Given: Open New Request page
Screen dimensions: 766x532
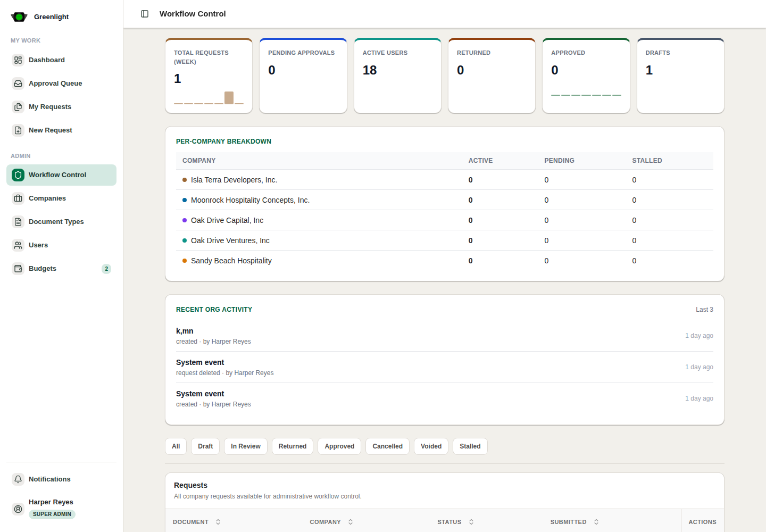Looking at the screenshot, I should 61,130.
